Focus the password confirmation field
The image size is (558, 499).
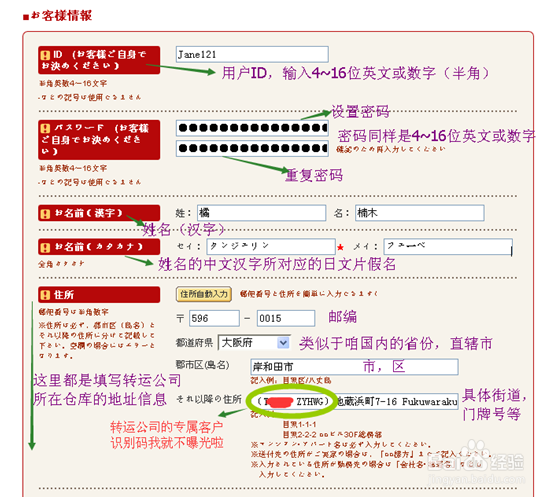252,148
